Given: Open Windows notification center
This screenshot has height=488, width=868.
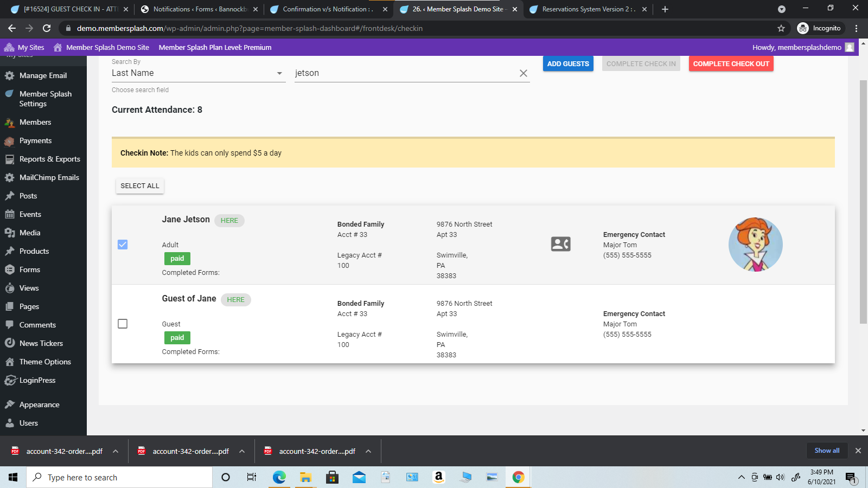Looking at the screenshot, I should pyautogui.click(x=851, y=477).
